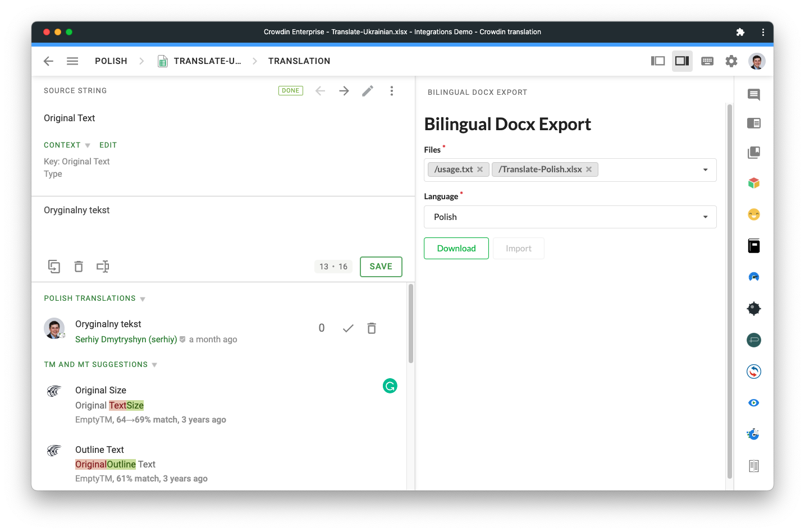Save the translation
Viewport: 805px width, 532px height.
pos(381,267)
